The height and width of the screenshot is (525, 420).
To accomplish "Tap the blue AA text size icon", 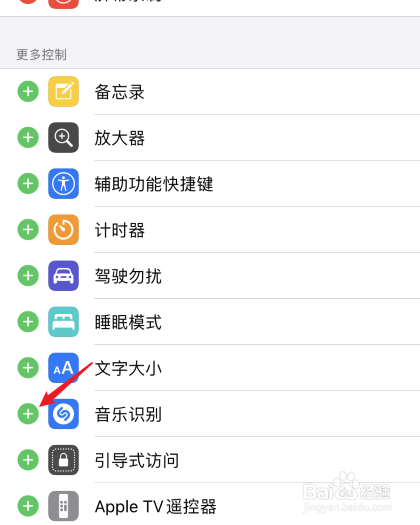I will pyautogui.click(x=64, y=368).
